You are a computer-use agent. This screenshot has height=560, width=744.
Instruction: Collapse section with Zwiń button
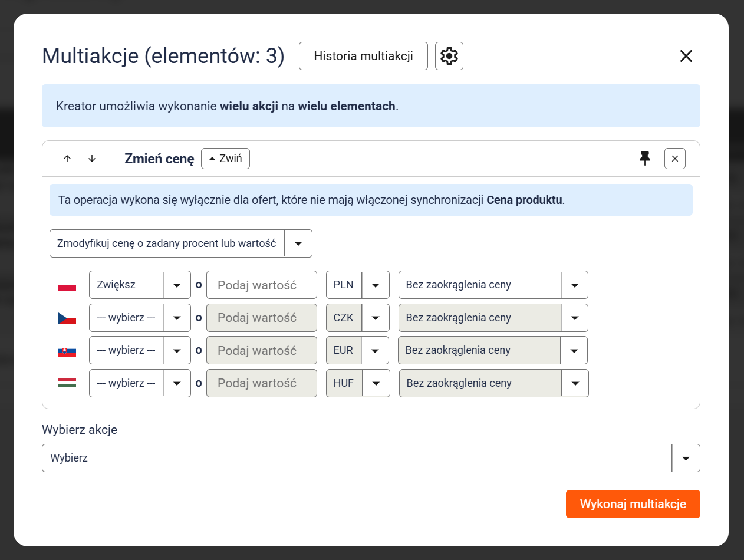(x=225, y=159)
